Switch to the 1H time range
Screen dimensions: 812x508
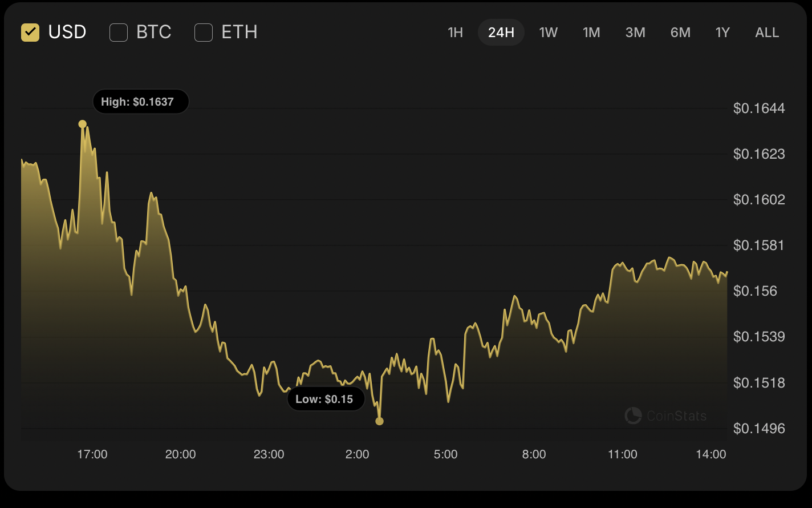455,33
